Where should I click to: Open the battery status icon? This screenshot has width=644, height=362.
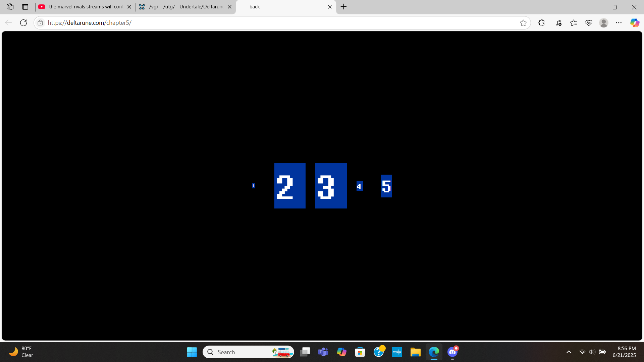[602, 352]
